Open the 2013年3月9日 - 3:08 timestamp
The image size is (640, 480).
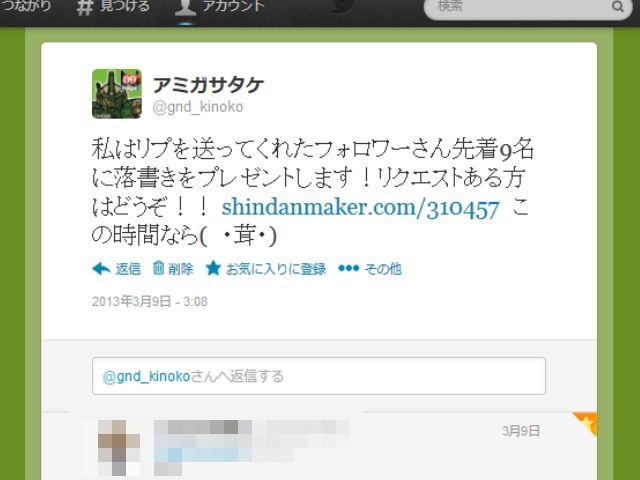pyautogui.click(x=150, y=302)
